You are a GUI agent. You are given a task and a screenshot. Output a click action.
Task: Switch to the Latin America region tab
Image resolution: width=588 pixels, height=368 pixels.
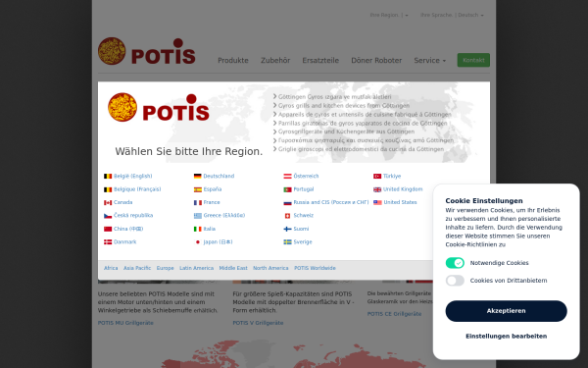pyautogui.click(x=197, y=268)
